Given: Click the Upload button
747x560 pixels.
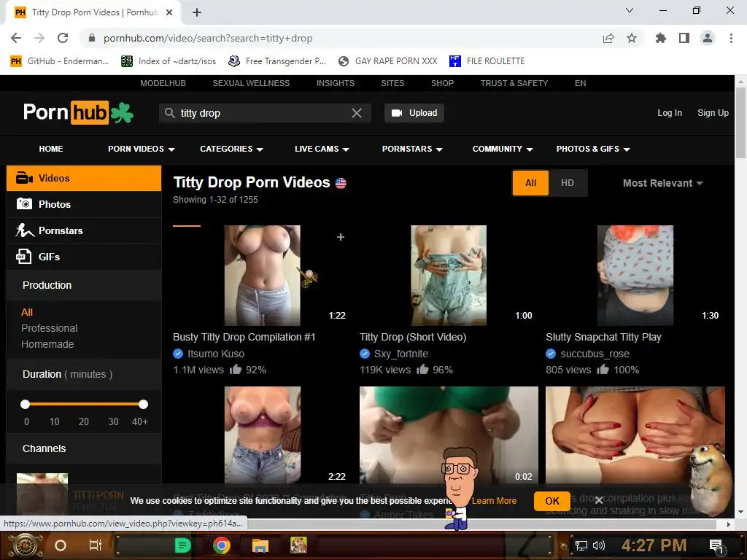Looking at the screenshot, I should [414, 113].
